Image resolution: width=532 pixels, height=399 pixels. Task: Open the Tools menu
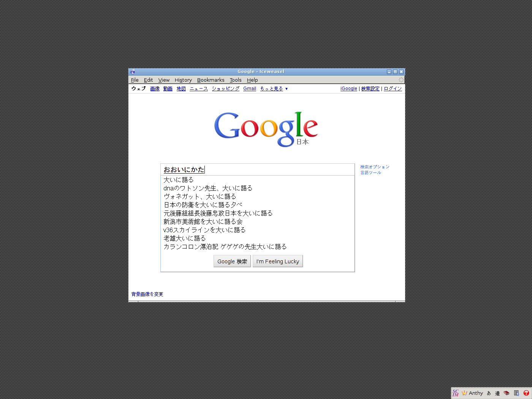click(236, 80)
